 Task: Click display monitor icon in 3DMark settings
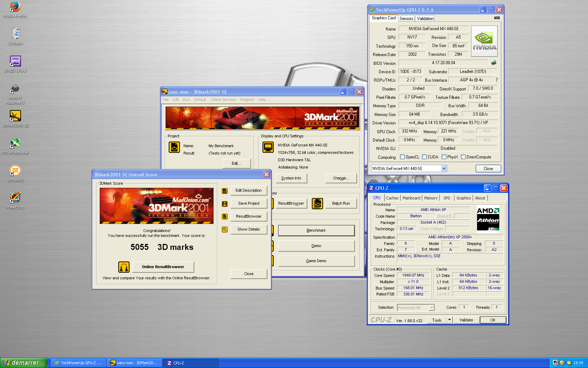268,147
